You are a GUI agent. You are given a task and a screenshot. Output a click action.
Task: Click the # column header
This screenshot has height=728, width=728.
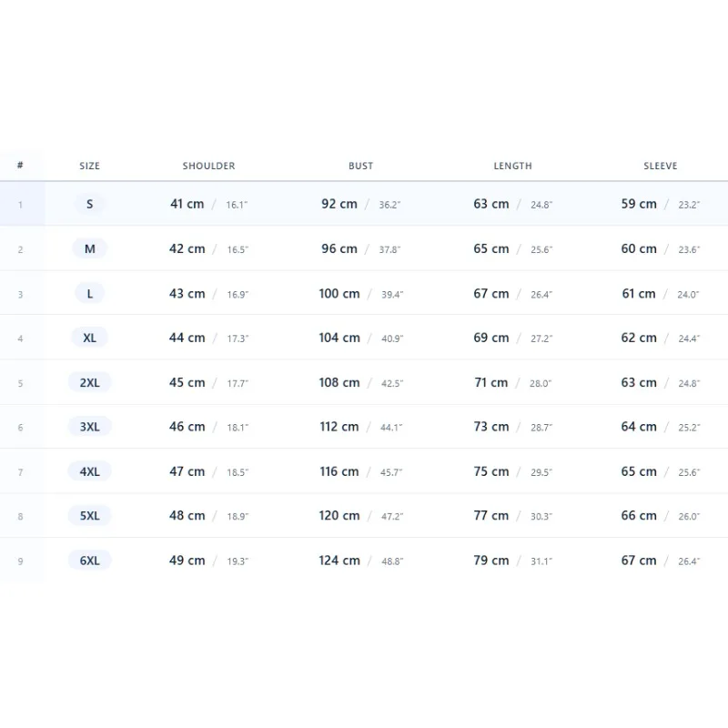coord(20,165)
